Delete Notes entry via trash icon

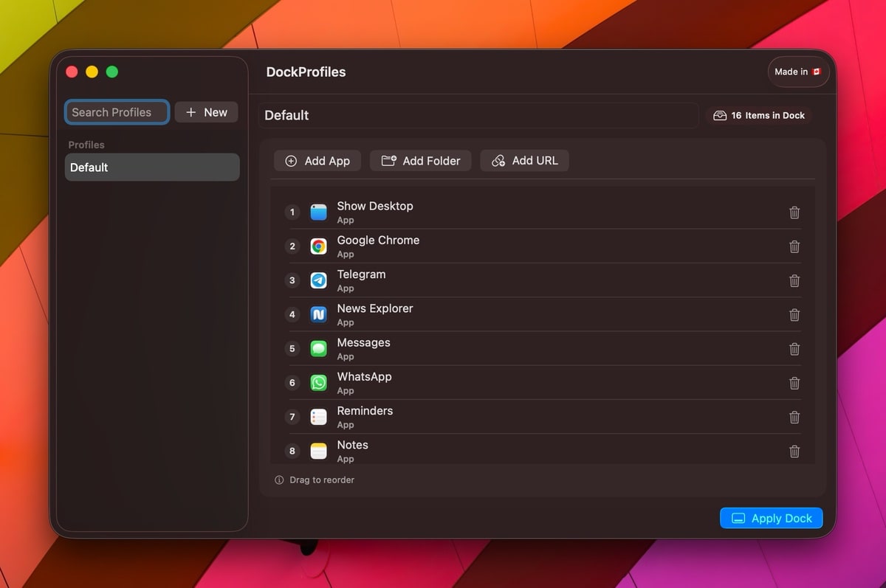coord(794,452)
